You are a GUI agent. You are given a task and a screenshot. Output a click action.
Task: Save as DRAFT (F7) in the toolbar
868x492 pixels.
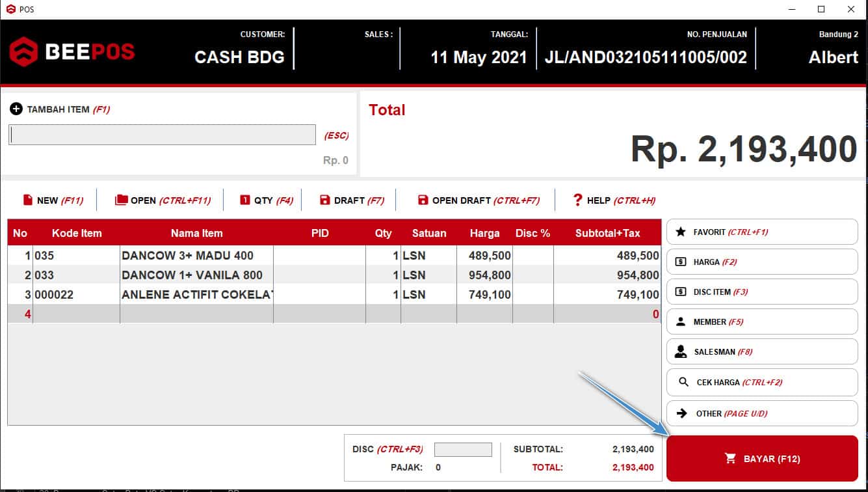coord(352,200)
